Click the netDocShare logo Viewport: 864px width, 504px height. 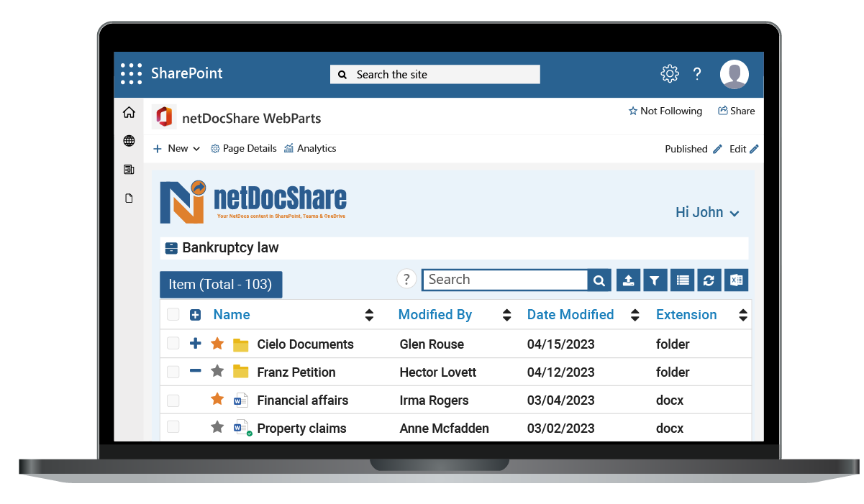coord(253,201)
